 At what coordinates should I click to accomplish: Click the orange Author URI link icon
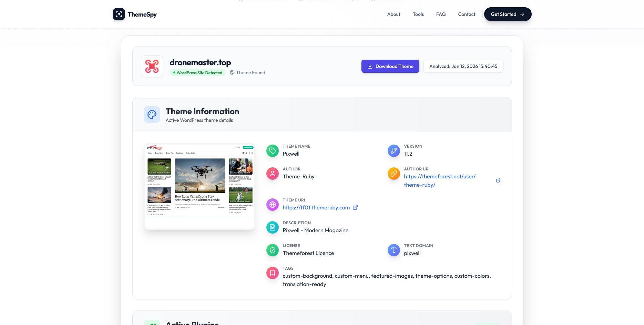[x=394, y=174]
